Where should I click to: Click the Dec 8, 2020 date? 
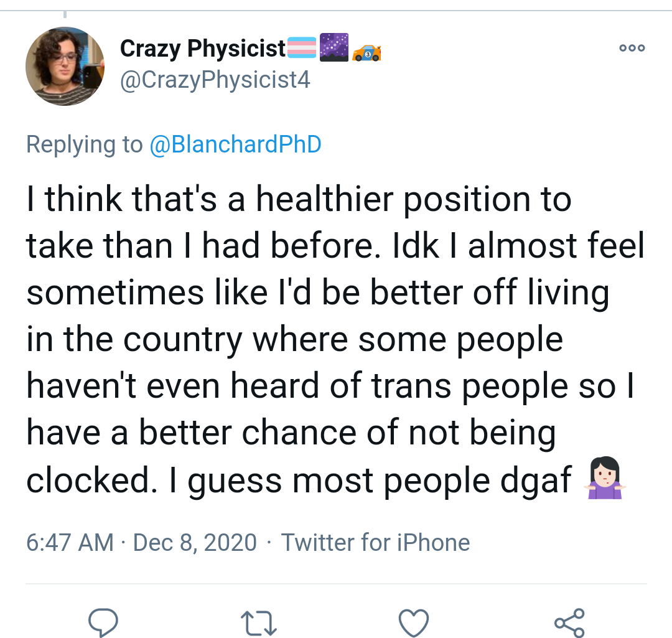[195, 542]
